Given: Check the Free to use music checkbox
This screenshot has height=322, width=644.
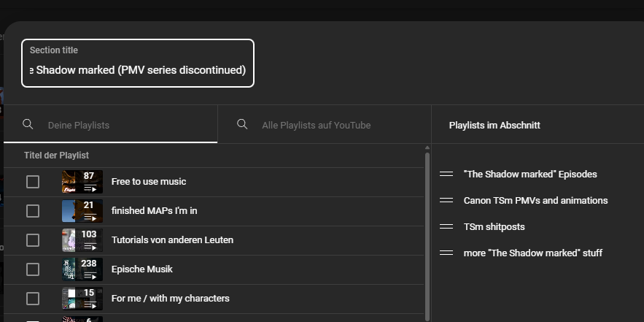Looking at the screenshot, I should tap(33, 182).
